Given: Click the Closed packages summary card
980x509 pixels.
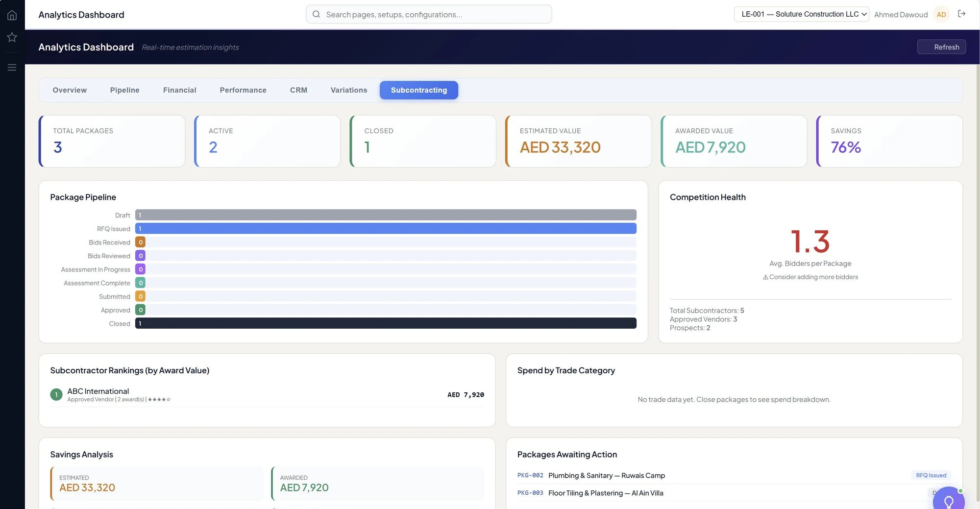Looking at the screenshot, I should [423, 141].
